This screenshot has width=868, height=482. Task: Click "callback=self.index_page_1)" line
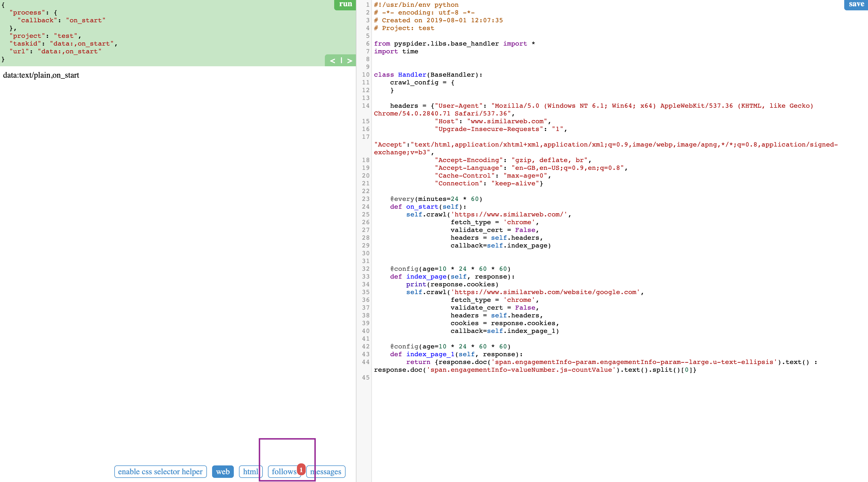click(505, 331)
